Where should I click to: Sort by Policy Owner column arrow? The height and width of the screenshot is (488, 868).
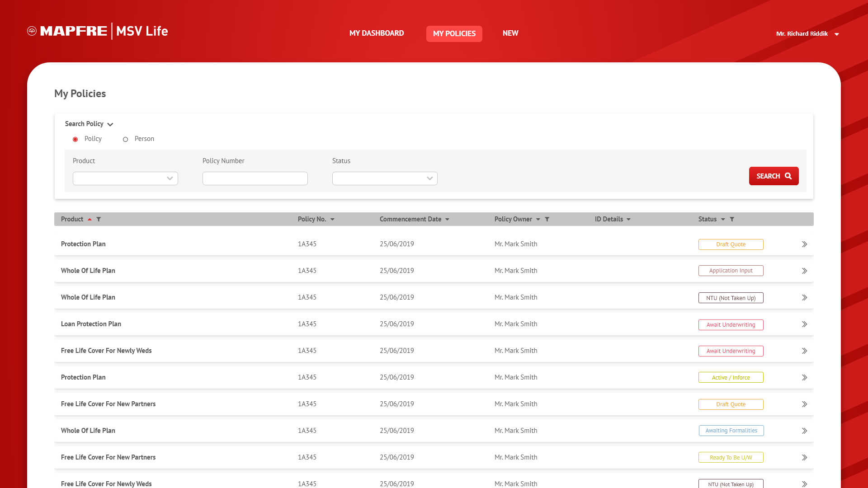[538, 220]
